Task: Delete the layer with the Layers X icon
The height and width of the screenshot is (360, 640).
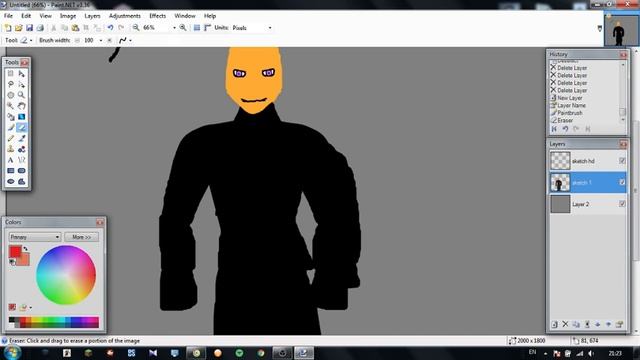Action: (x=565, y=324)
